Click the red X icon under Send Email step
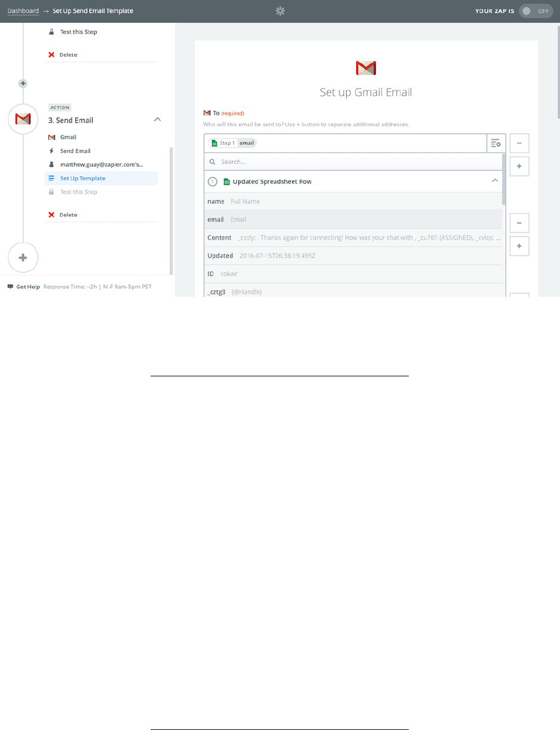This screenshot has width=560, height=730. (51, 214)
